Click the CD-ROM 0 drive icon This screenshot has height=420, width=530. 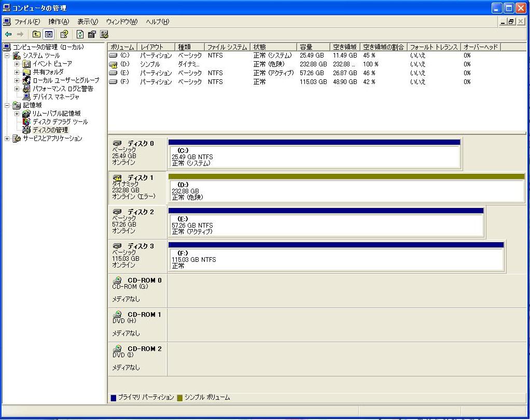(117, 280)
